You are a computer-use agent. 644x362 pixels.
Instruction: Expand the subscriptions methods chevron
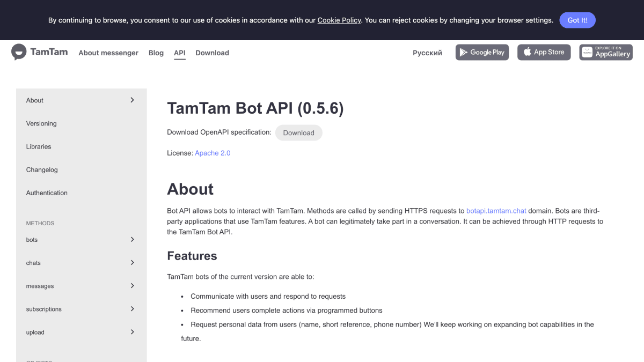pyautogui.click(x=132, y=308)
